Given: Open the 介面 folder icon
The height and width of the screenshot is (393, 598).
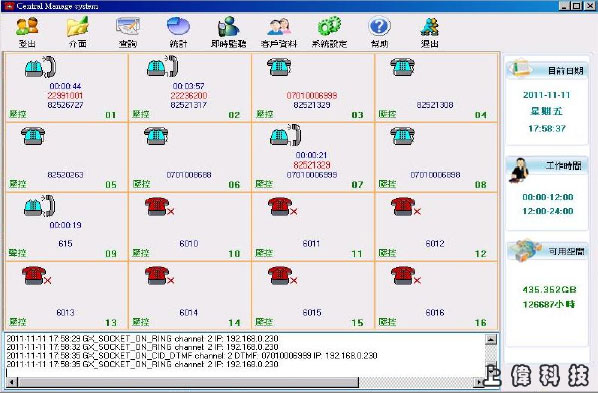Looking at the screenshot, I should (77, 27).
